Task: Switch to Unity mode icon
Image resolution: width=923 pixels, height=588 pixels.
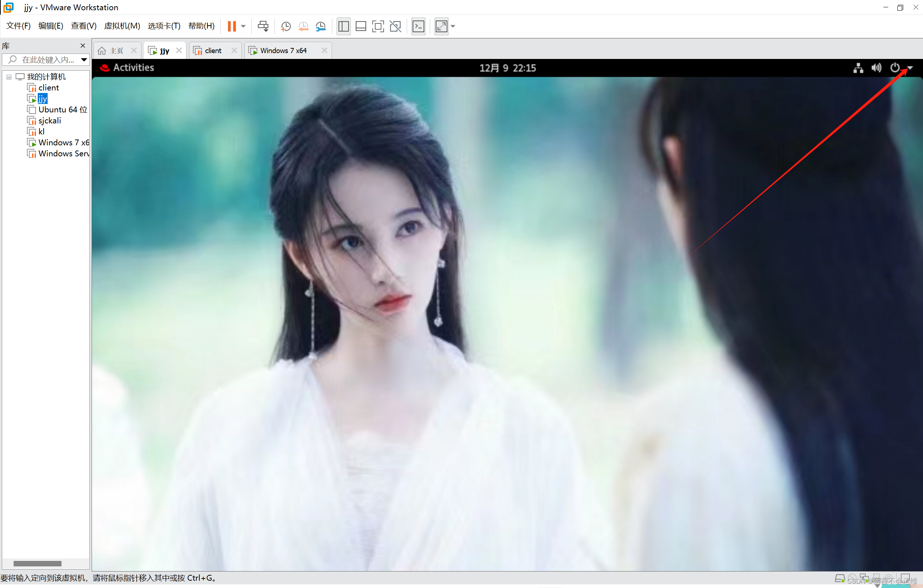Action: 395,26
